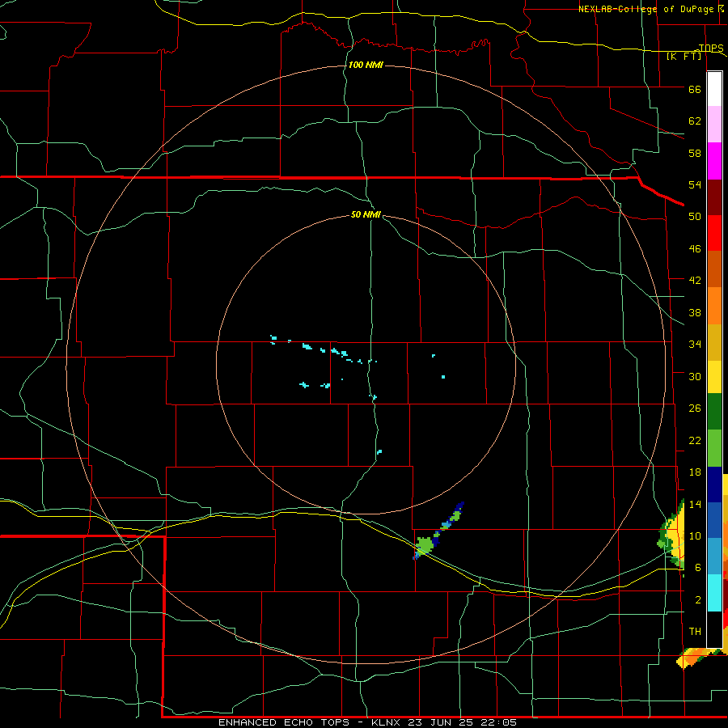Click the legend value 66
The image size is (728, 728).
695,89
